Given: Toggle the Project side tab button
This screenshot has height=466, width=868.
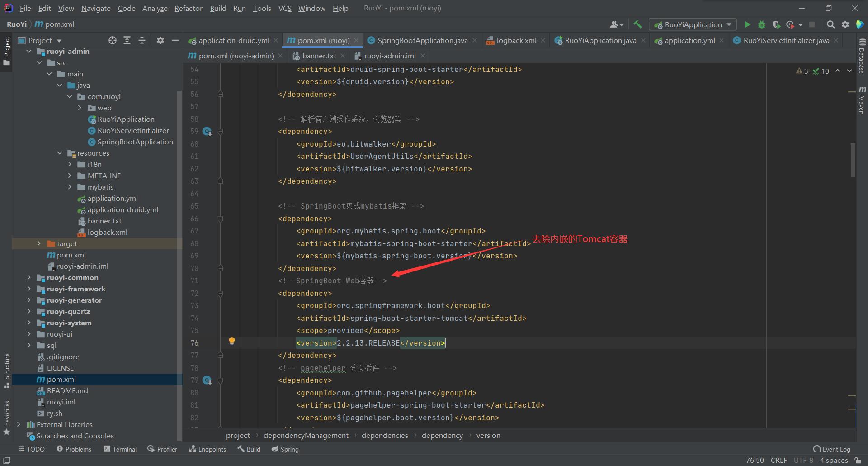Looking at the screenshot, I should [6, 51].
